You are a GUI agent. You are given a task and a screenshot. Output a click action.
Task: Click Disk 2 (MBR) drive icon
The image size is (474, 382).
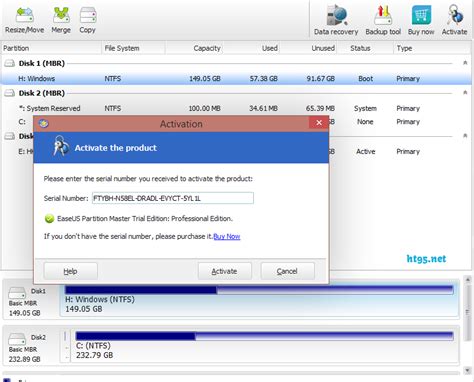(x=9, y=93)
